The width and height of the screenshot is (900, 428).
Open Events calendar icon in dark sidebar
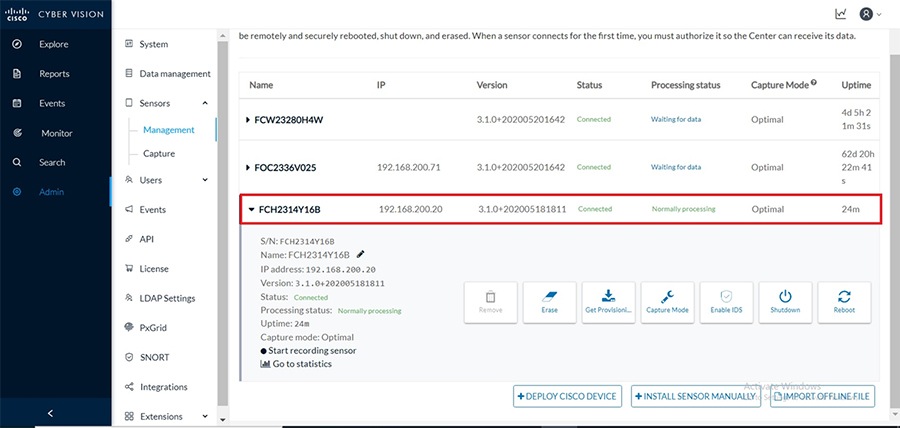pyautogui.click(x=17, y=103)
